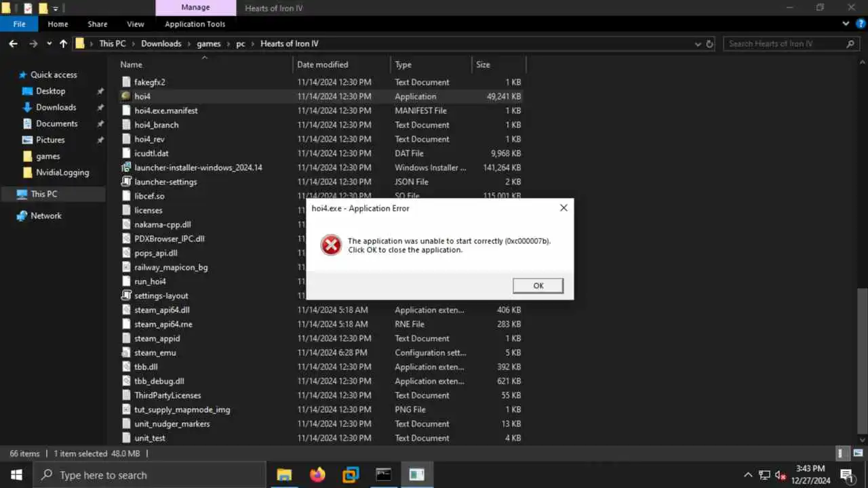Click This PC in address bar

coord(112,43)
